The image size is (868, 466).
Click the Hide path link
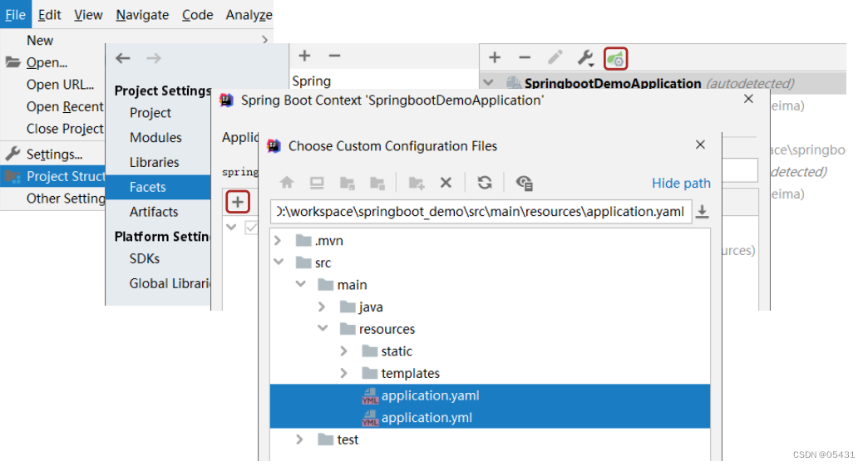coord(681,183)
